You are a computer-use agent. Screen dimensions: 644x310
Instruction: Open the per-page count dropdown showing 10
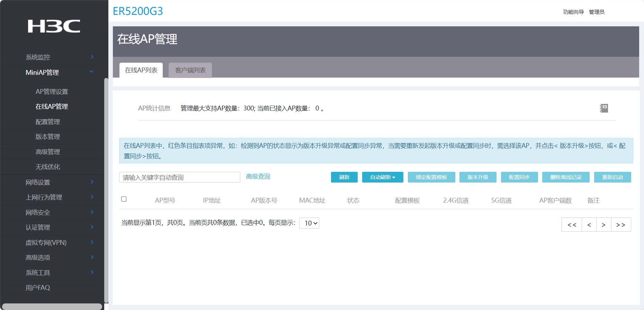tap(309, 223)
